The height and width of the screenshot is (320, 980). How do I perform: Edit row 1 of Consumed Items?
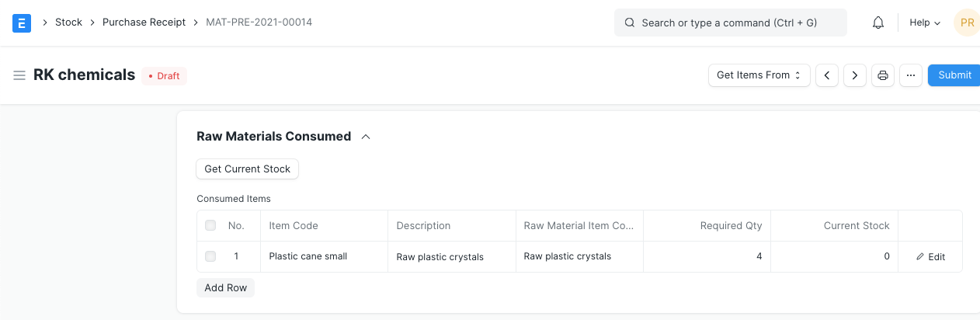(930, 257)
